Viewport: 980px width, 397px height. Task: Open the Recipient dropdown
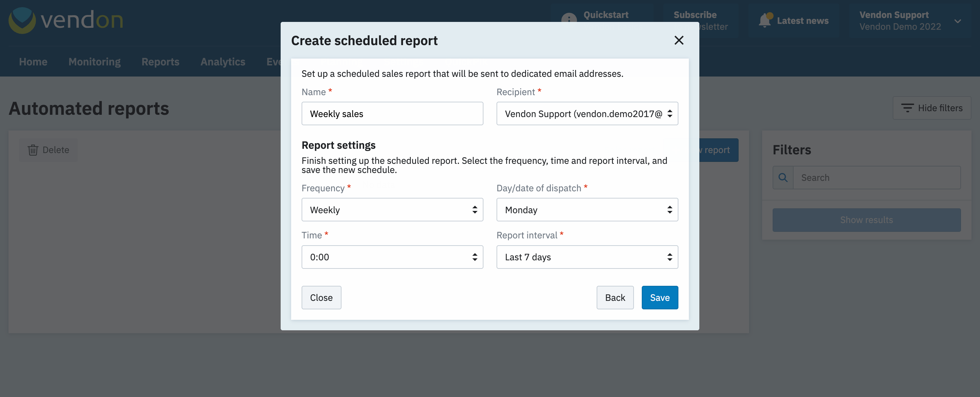point(586,114)
